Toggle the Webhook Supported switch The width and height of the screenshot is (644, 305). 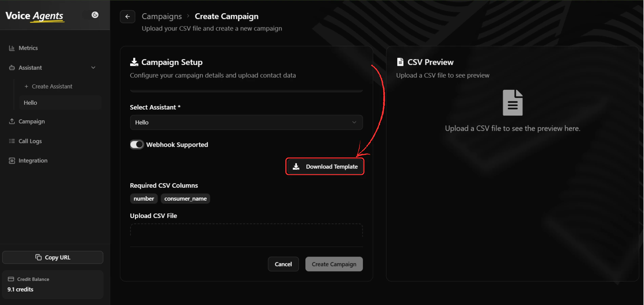pyautogui.click(x=137, y=144)
